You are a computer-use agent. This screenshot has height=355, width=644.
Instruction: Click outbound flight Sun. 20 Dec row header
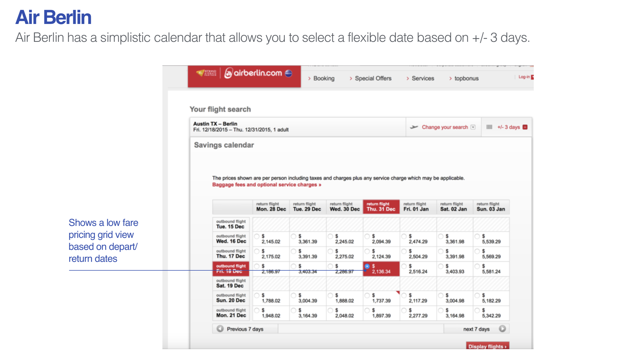click(231, 298)
